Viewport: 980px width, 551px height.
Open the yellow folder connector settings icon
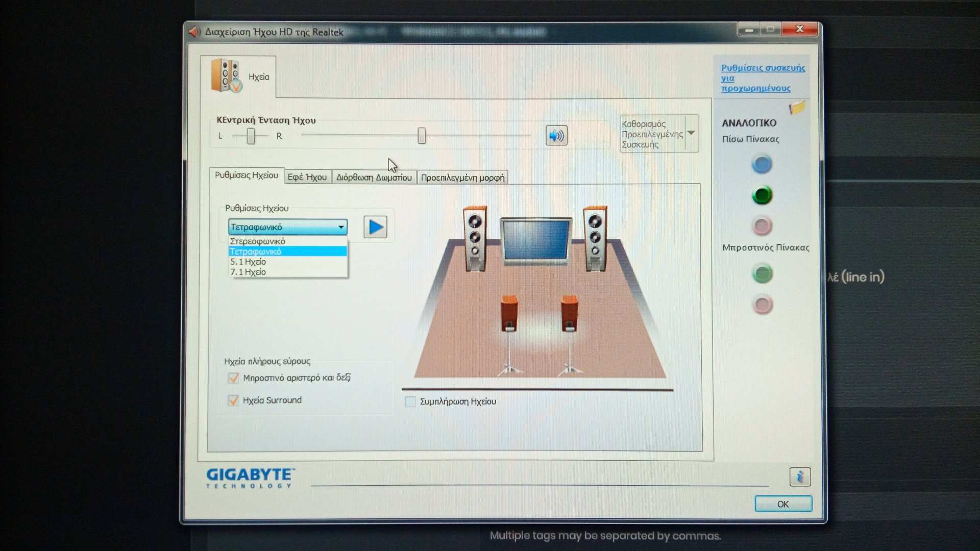797,108
